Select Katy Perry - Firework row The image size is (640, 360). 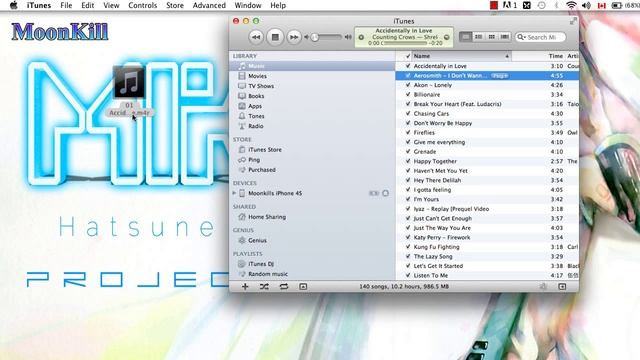click(487, 238)
